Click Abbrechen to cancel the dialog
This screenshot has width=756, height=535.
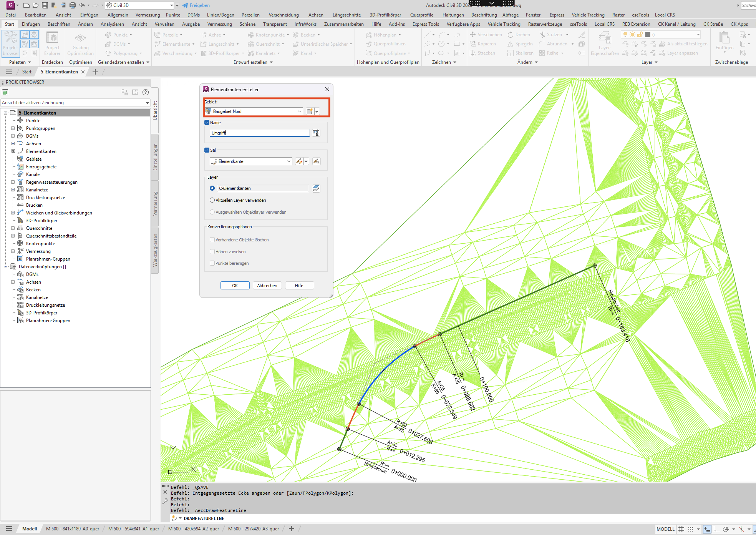click(x=267, y=286)
